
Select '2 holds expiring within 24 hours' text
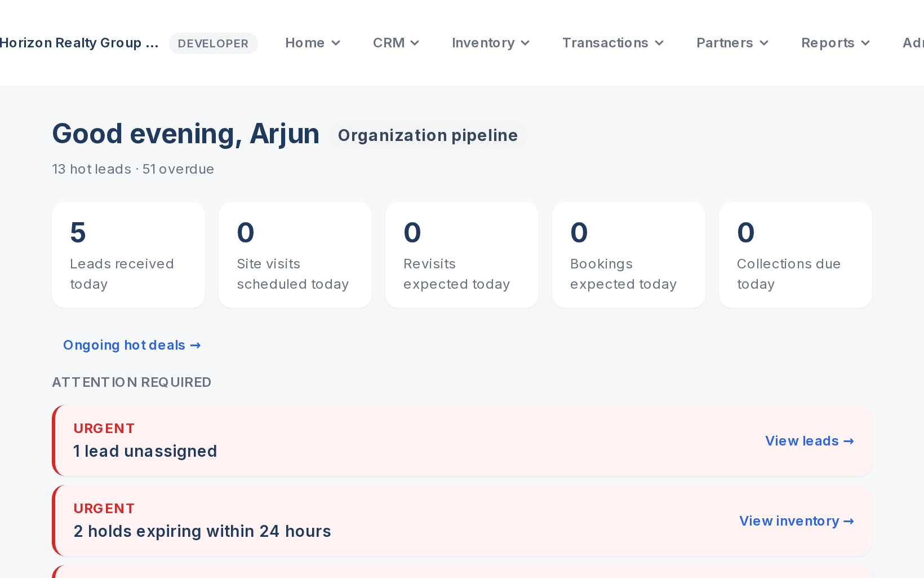click(x=202, y=531)
